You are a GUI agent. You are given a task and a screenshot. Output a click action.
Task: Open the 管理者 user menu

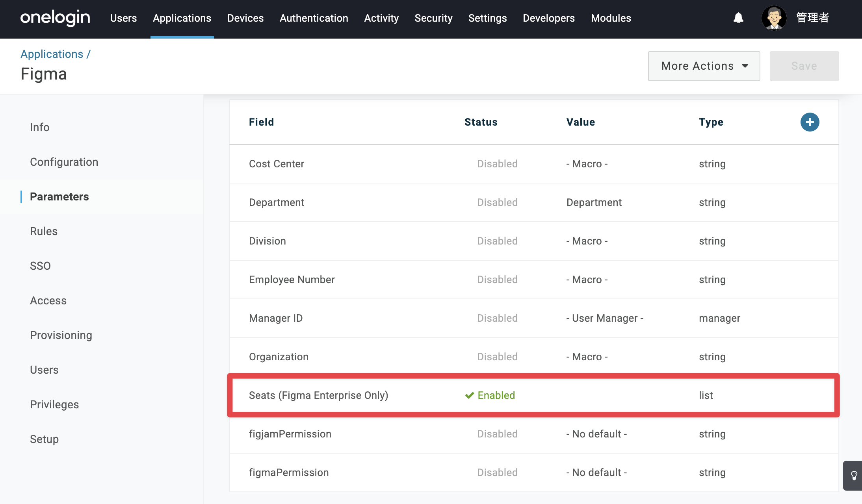[x=812, y=18]
